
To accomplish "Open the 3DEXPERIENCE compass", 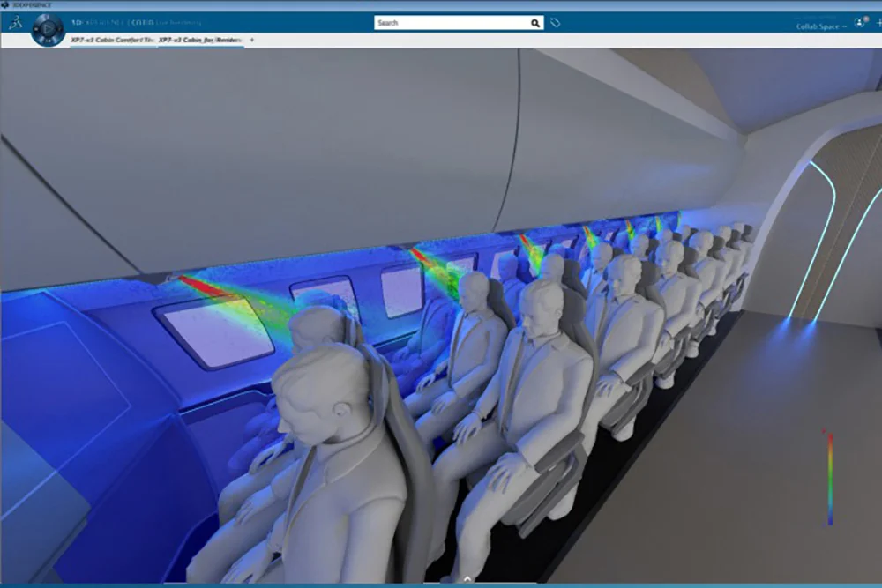I will (x=48, y=29).
